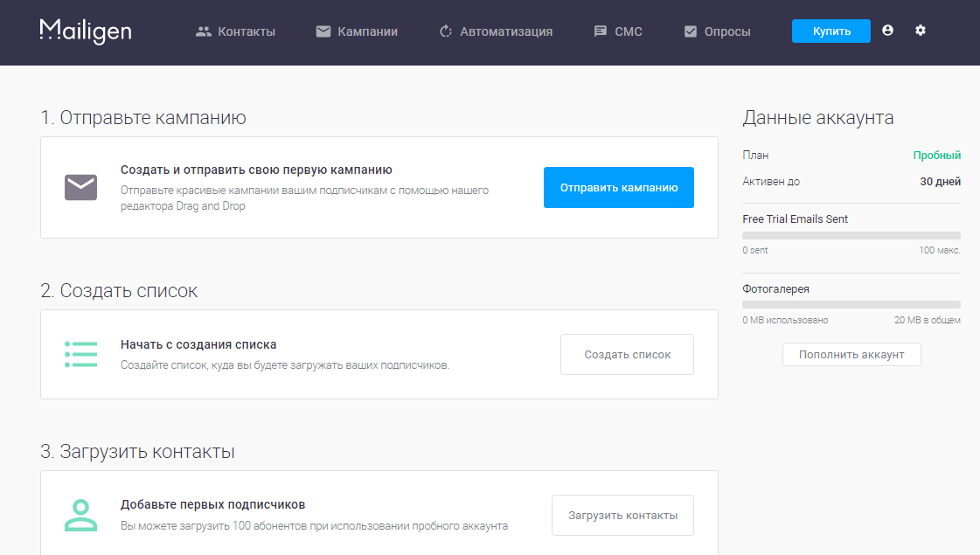This screenshot has height=555, width=980.
Task: Click the Drag and Drop editor description
Action: (x=304, y=198)
